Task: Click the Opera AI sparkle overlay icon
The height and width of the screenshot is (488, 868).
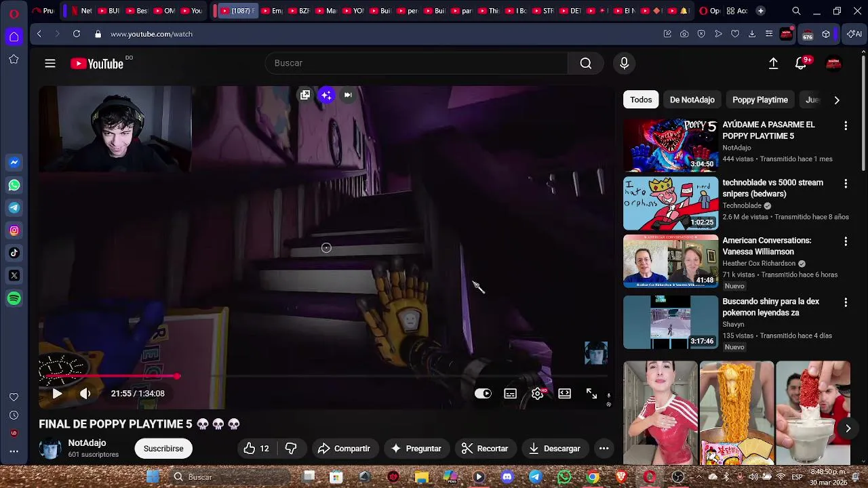Action: pos(326,95)
